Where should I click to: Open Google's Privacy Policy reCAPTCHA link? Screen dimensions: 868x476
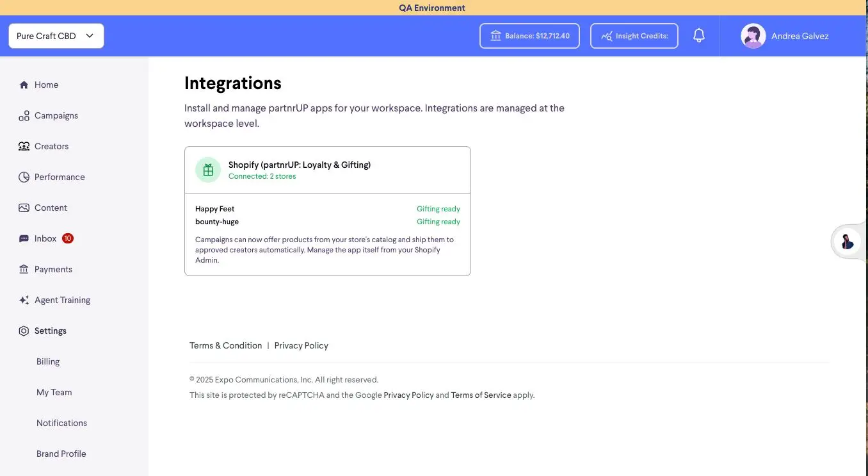[409, 395]
